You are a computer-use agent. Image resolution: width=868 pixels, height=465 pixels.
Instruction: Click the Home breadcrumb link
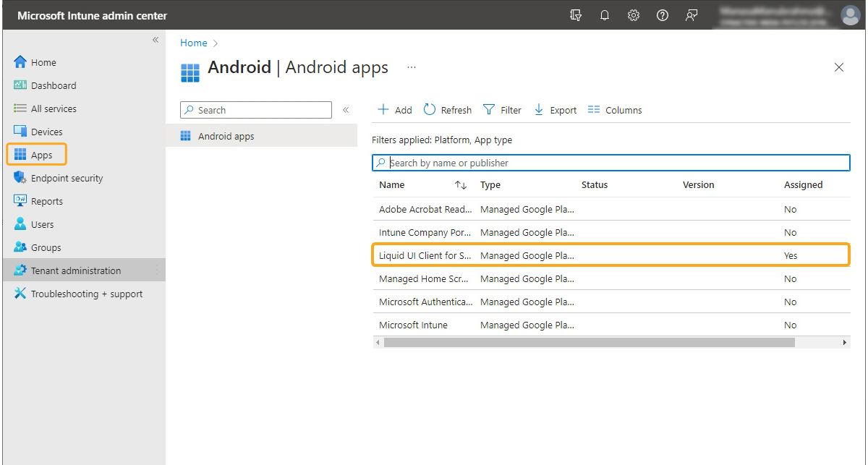pyautogui.click(x=193, y=43)
